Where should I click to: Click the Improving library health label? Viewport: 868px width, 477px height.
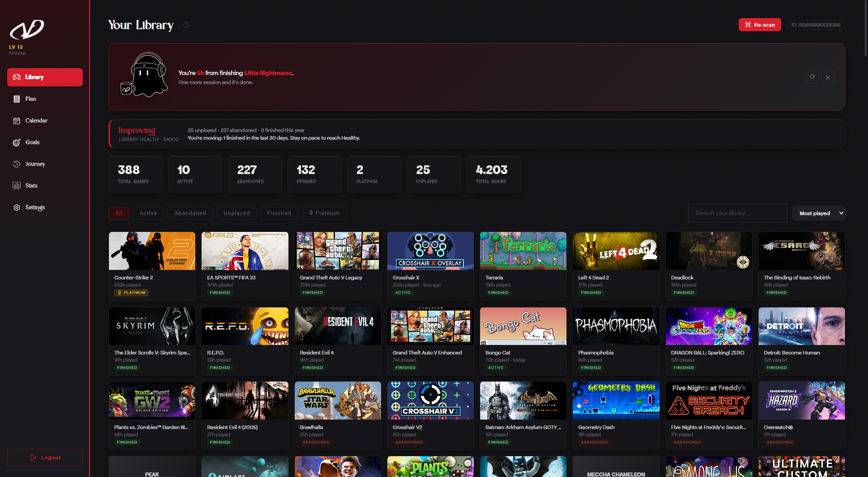click(x=137, y=130)
